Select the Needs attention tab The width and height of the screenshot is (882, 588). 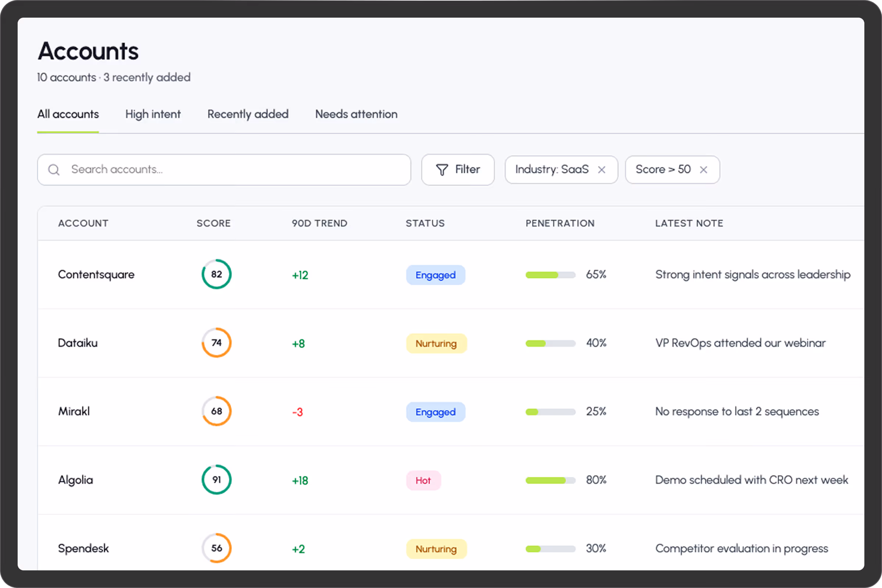coord(356,114)
